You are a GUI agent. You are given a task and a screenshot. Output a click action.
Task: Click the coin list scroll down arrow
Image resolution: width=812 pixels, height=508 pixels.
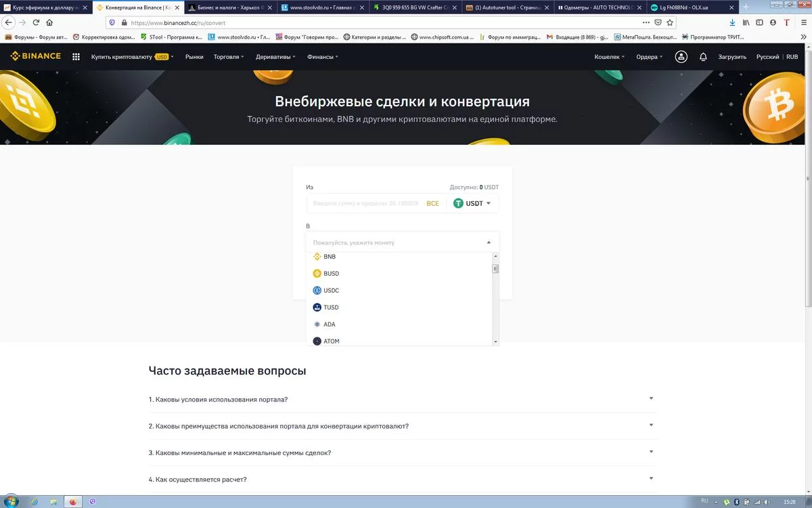click(495, 342)
